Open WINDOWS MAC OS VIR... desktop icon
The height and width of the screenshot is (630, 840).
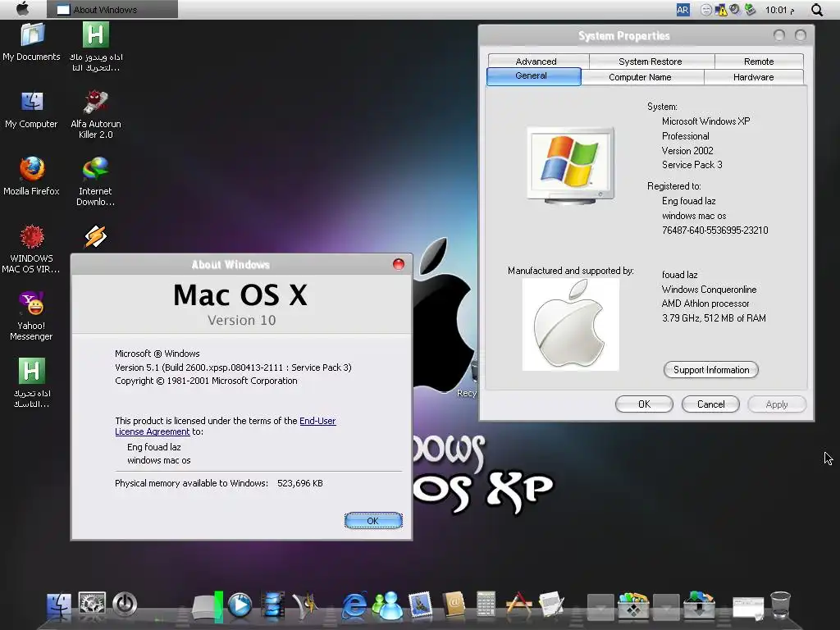(32, 249)
